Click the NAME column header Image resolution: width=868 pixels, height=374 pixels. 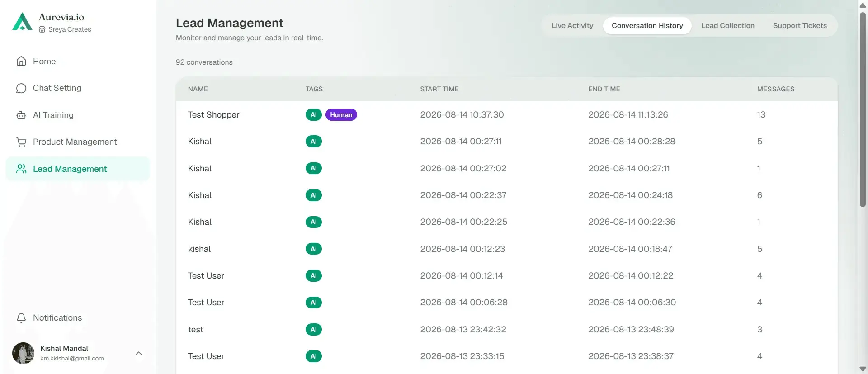click(x=198, y=89)
